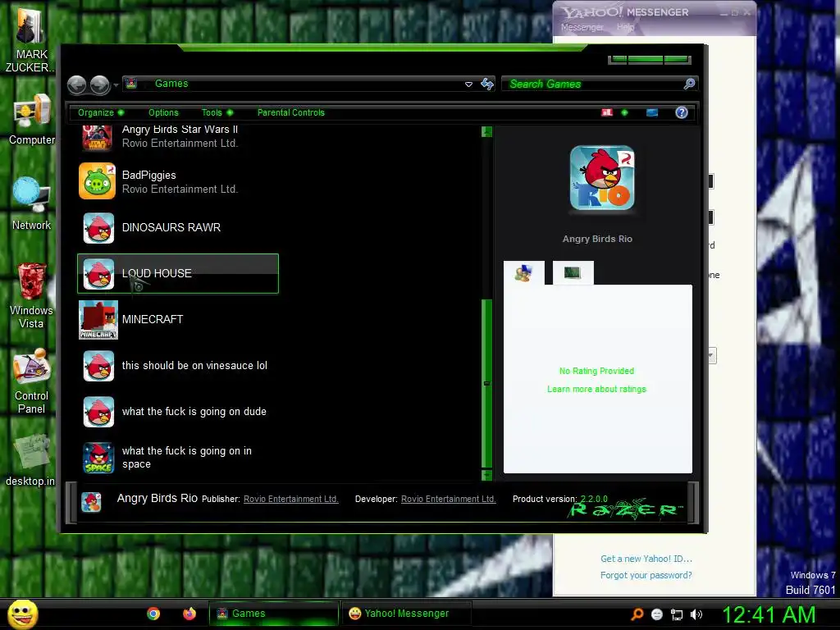The image size is (840, 630).
Task: Expand the dropdown in Yahoo! Messenger window
Action: coord(711,356)
